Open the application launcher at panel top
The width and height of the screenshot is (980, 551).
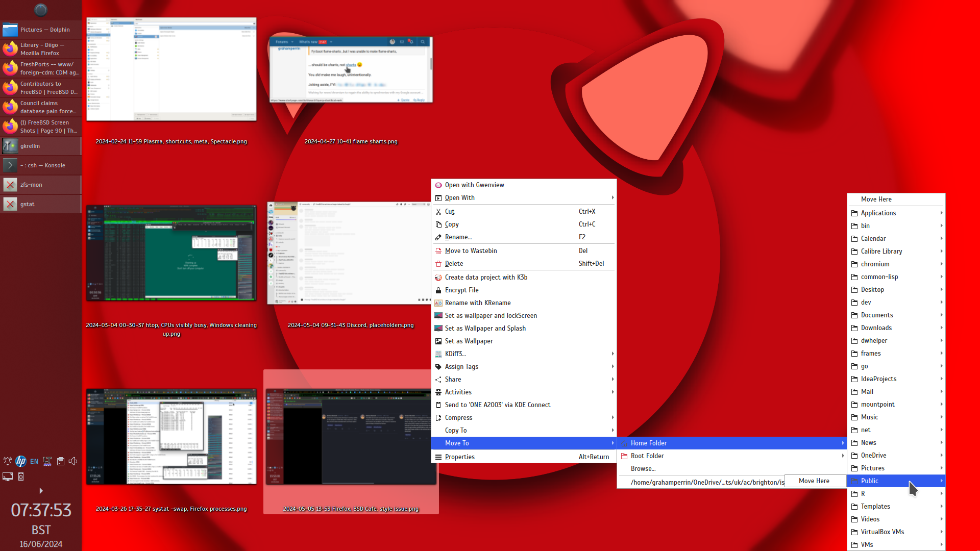[x=41, y=10]
